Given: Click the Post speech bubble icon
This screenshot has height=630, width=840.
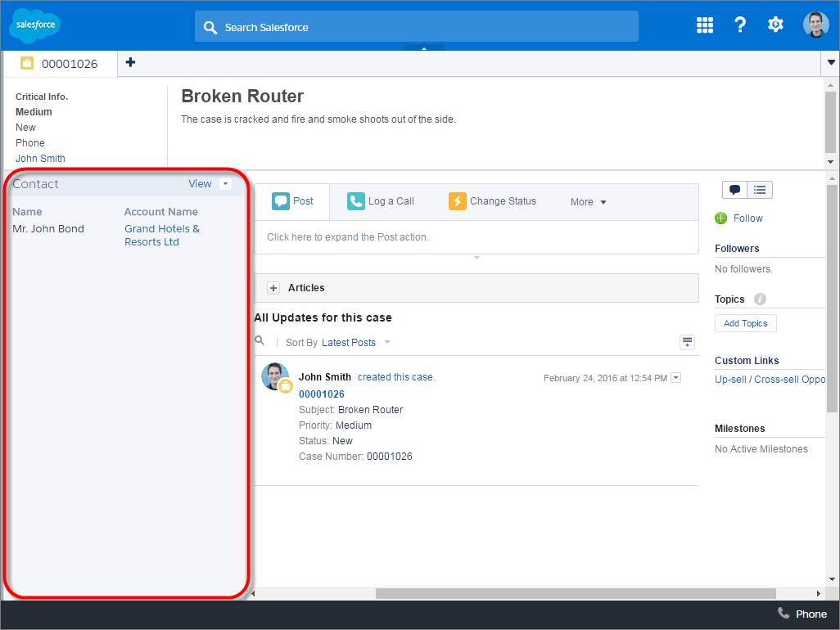Looking at the screenshot, I should point(281,201).
